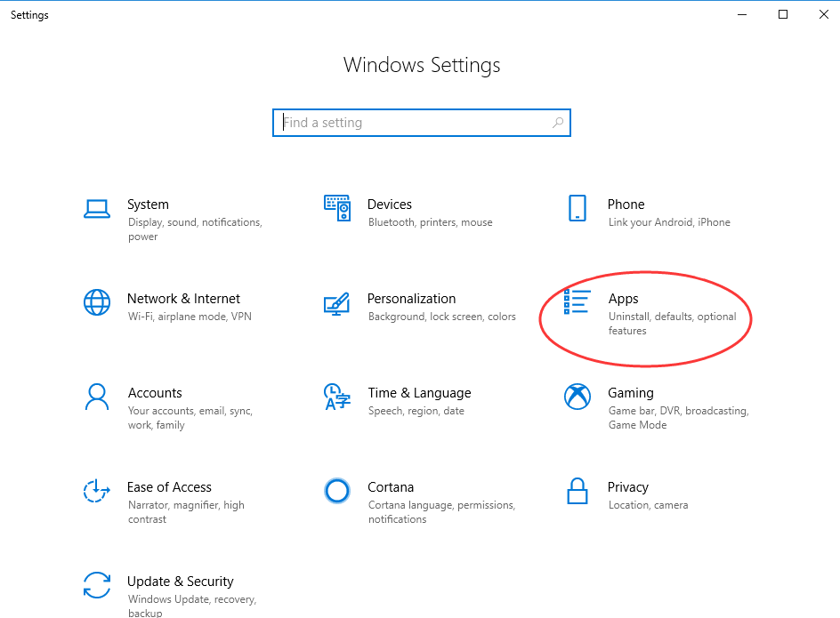
Task: Click inside the Find a setting box
Action: pos(422,123)
